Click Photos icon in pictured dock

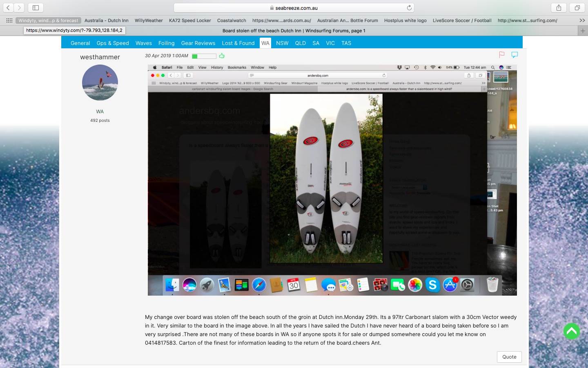(x=415, y=285)
